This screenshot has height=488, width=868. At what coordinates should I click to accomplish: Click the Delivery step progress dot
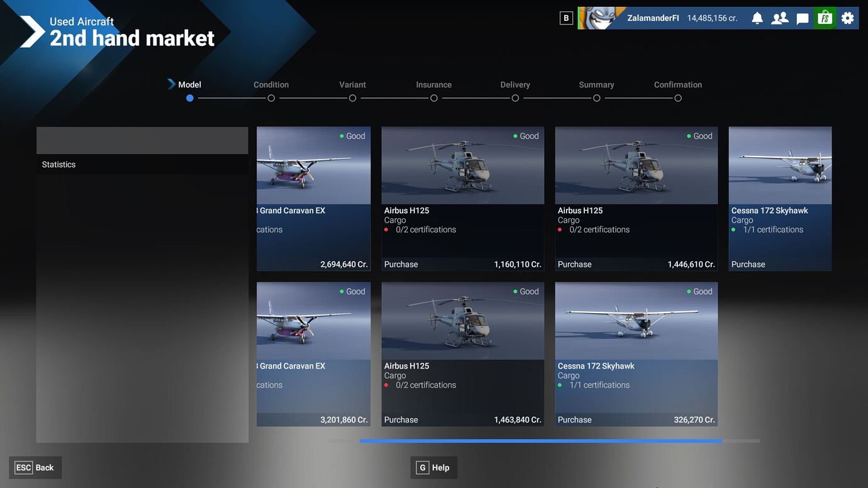[x=515, y=98]
